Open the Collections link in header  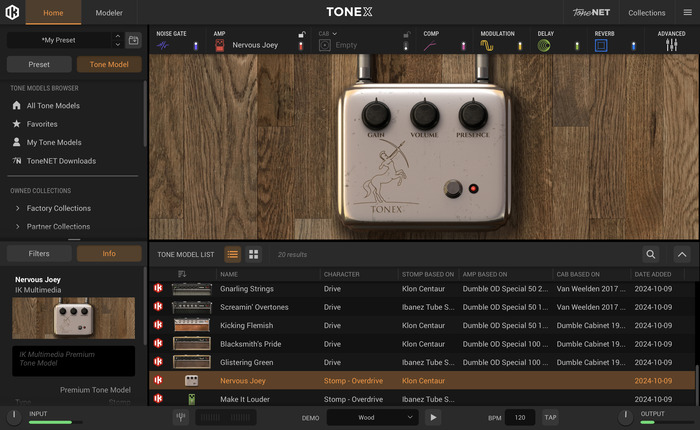click(646, 13)
